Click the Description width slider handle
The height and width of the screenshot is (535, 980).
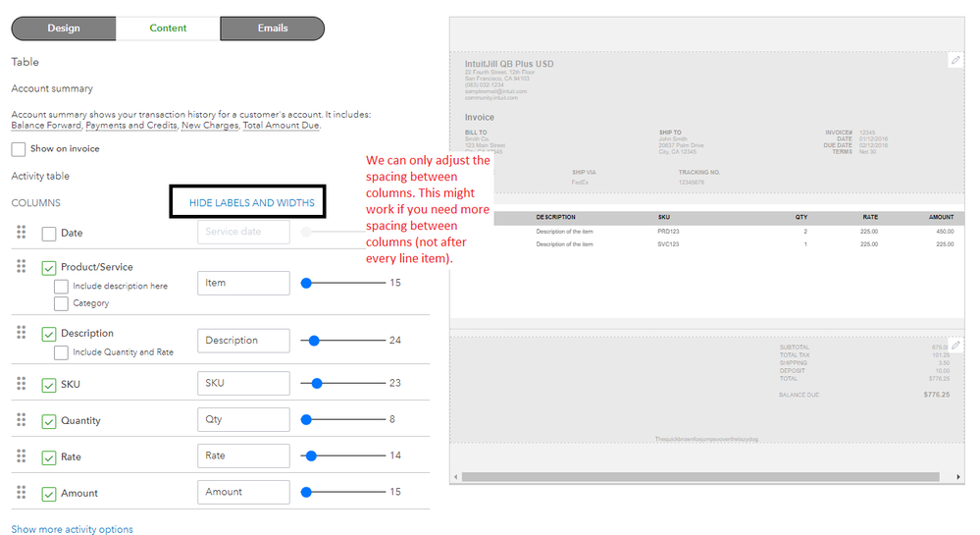click(x=314, y=341)
